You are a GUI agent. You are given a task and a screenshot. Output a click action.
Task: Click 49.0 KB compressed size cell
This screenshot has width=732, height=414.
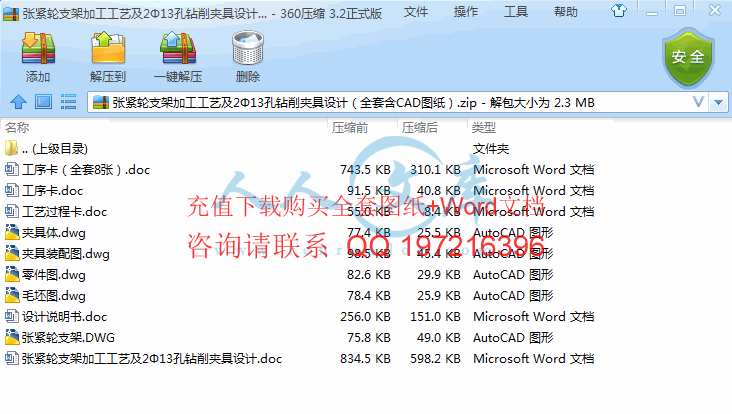click(x=438, y=337)
